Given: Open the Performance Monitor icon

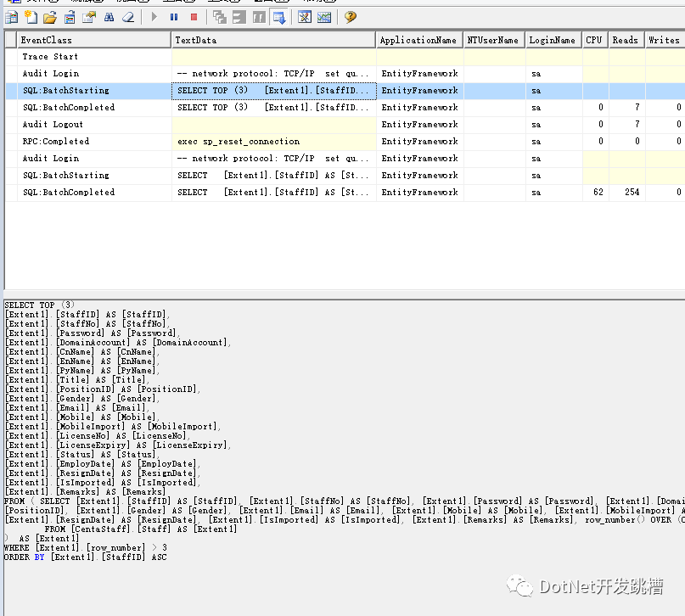Looking at the screenshot, I should point(324,18).
